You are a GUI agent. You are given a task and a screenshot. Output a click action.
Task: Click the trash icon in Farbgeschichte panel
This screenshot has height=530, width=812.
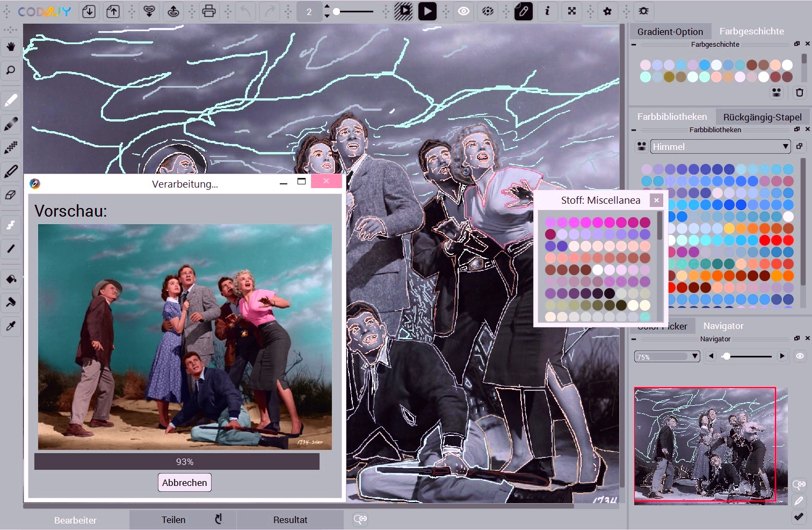coord(799,92)
